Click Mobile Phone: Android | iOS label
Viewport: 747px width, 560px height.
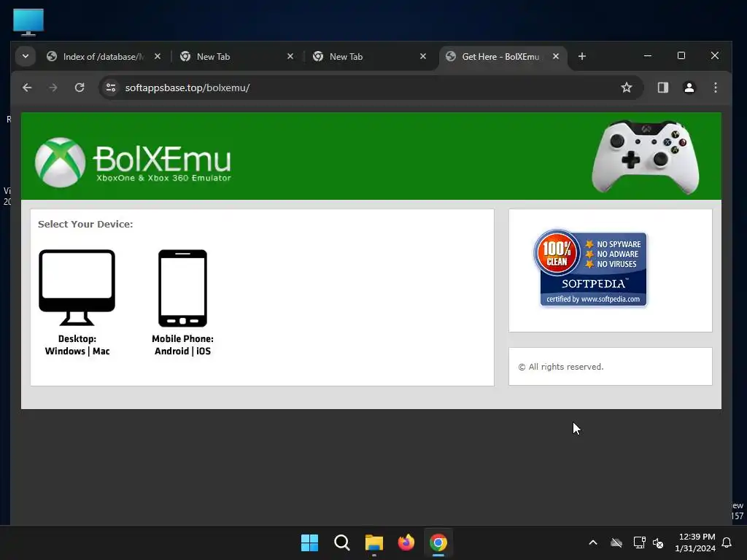[182, 345]
